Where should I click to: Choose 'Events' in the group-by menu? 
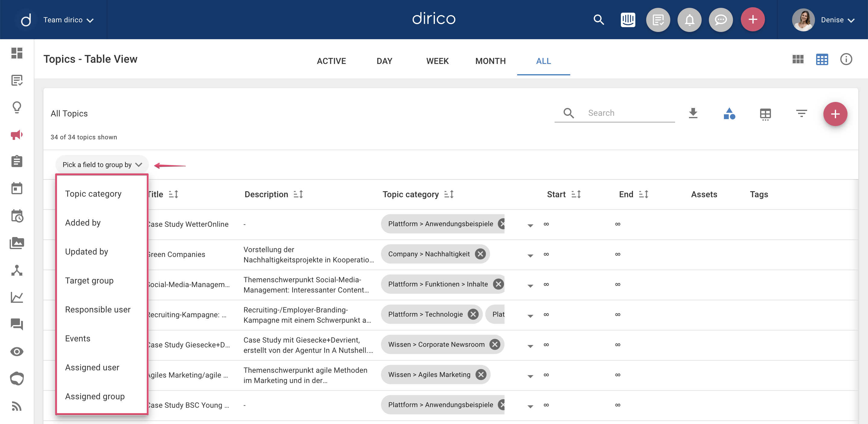102,339
